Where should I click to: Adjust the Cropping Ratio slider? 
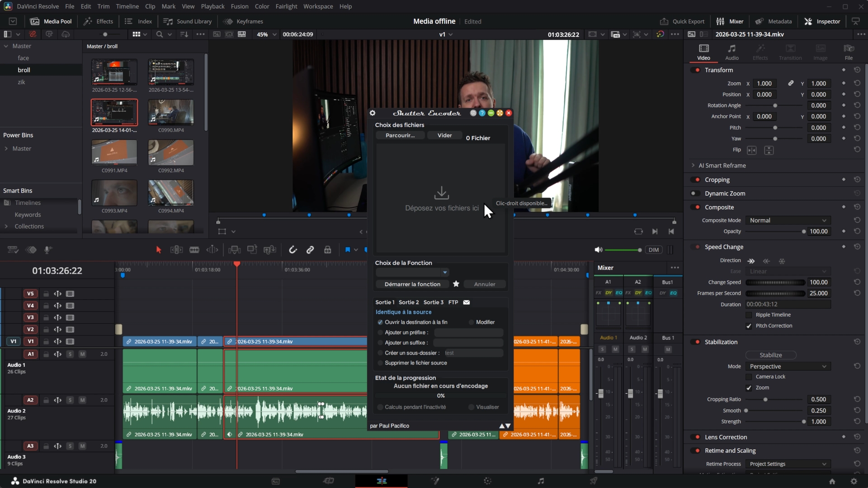[x=775, y=399]
